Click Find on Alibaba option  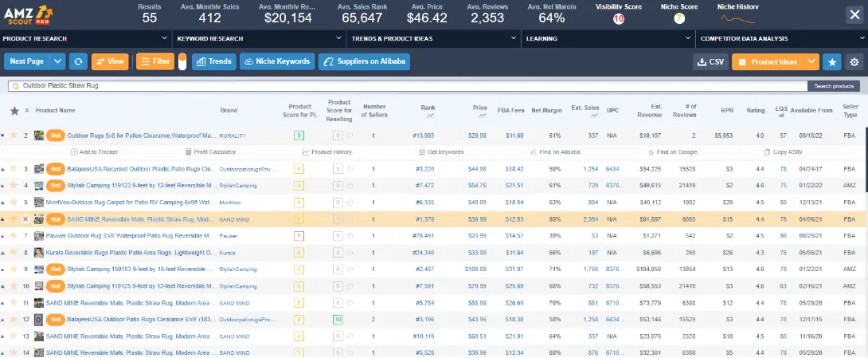click(555, 151)
